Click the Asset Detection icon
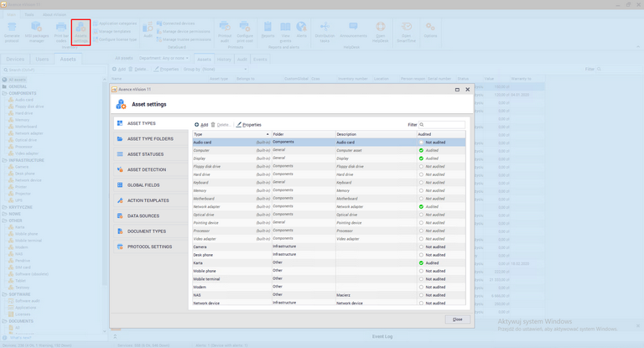644x348 pixels. pyautogui.click(x=120, y=169)
